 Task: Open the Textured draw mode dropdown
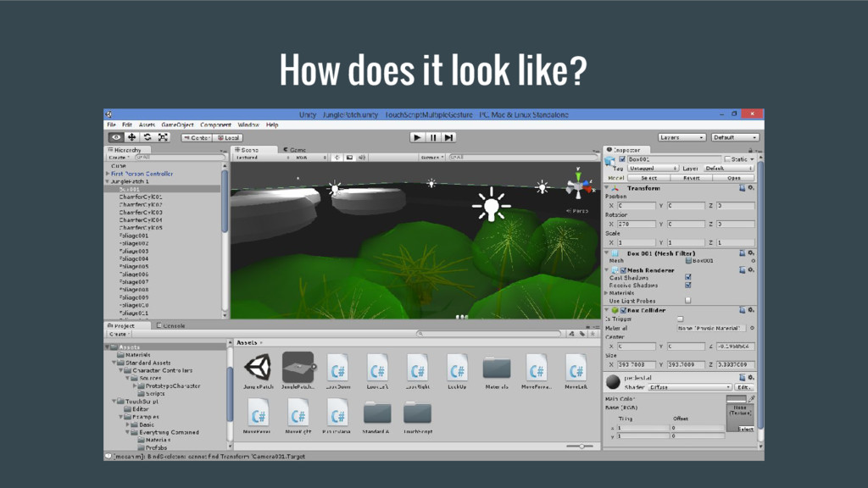263,158
